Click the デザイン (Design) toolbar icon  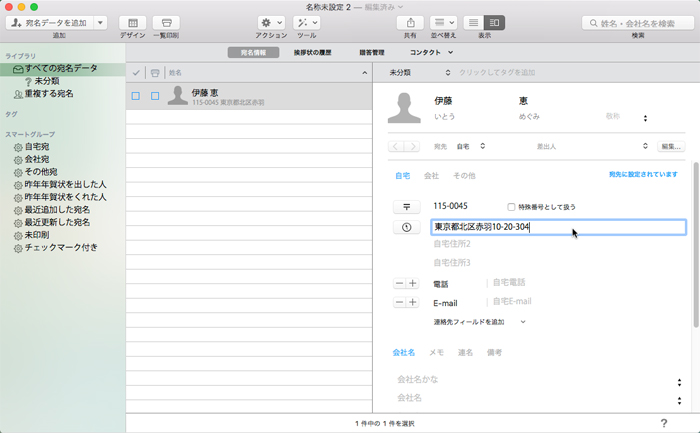click(x=132, y=22)
